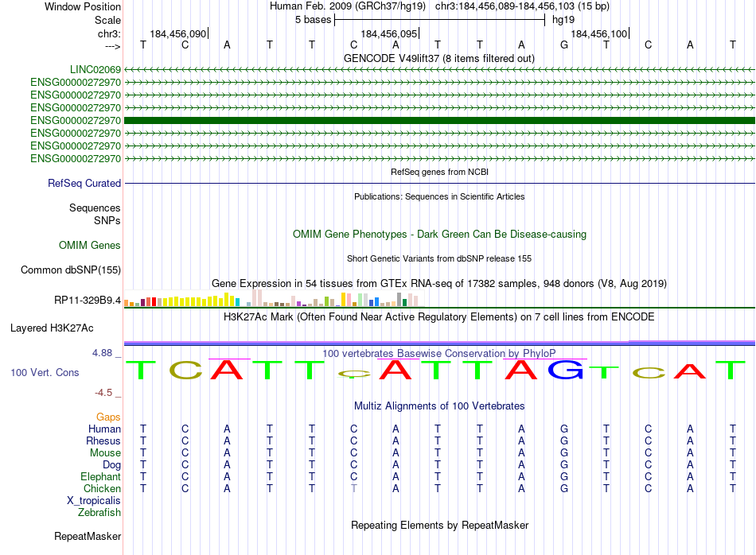Select the Elephant alignment row label
The height and width of the screenshot is (555, 756).
point(100,476)
